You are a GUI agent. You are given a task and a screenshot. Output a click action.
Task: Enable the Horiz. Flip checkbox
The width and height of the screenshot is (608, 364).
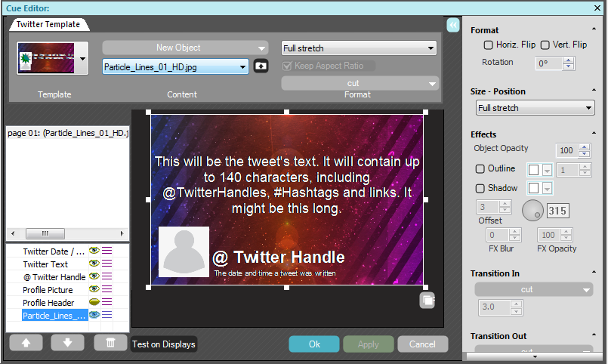pyautogui.click(x=488, y=45)
